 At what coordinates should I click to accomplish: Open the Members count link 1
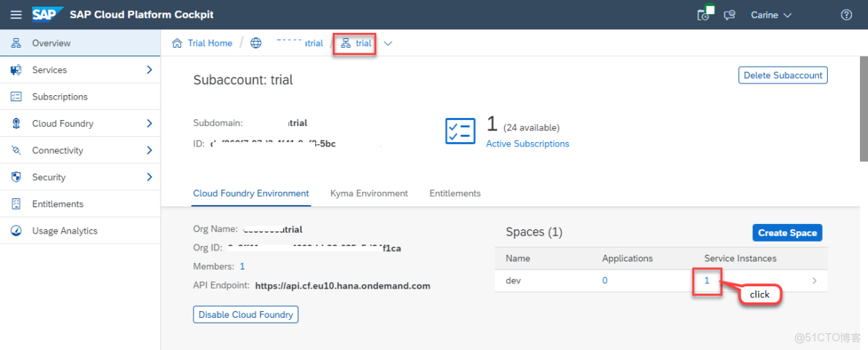(x=242, y=267)
